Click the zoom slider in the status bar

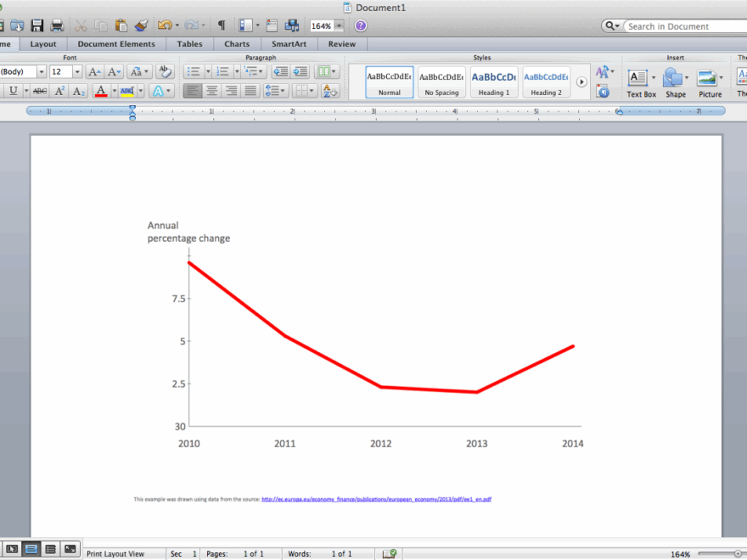(722, 553)
